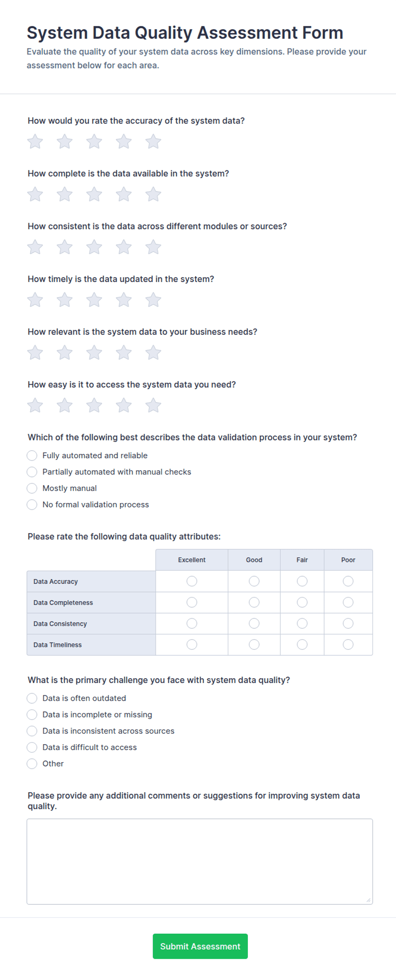
Task: Select 'No formal validation process' radio
Action: [32, 505]
